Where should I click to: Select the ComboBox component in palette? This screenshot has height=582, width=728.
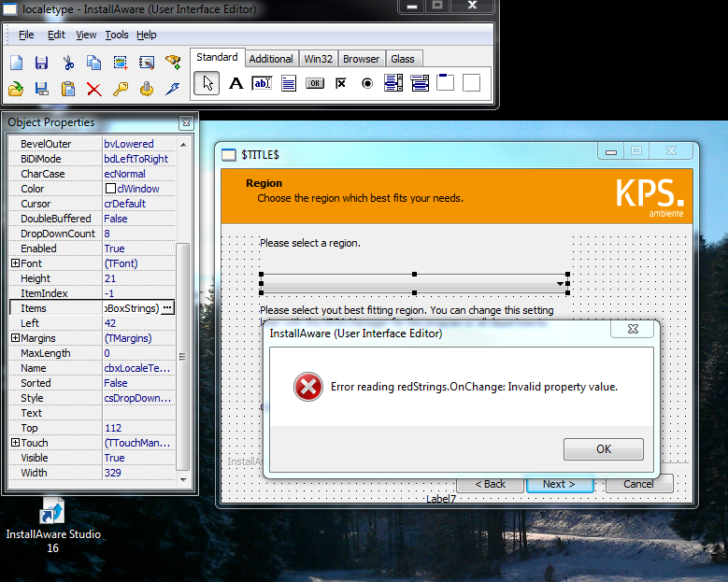point(420,83)
